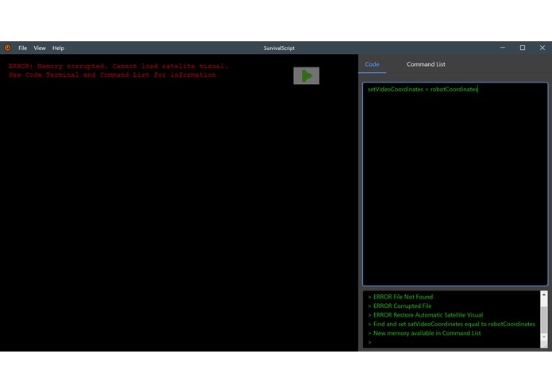Click terminal scrollbar up arrow
This screenshot has width=552, height=392.
point(544,294)
